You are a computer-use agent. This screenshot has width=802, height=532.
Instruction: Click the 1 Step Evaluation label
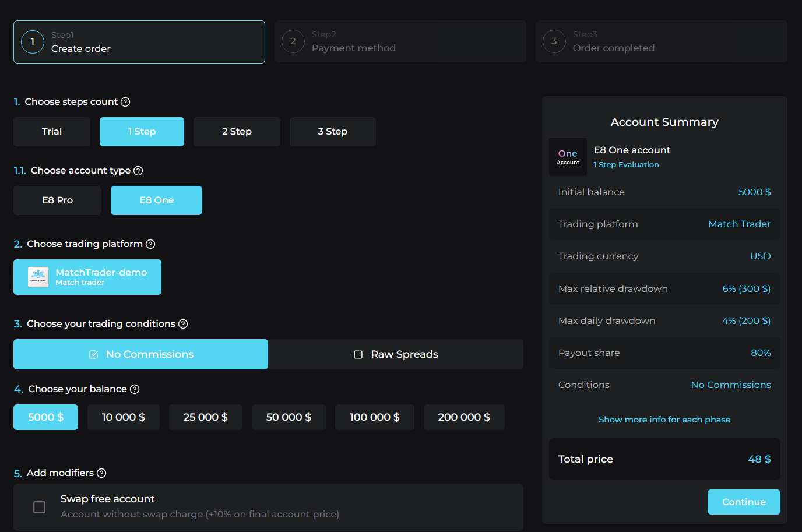click(x=626, y=165)
